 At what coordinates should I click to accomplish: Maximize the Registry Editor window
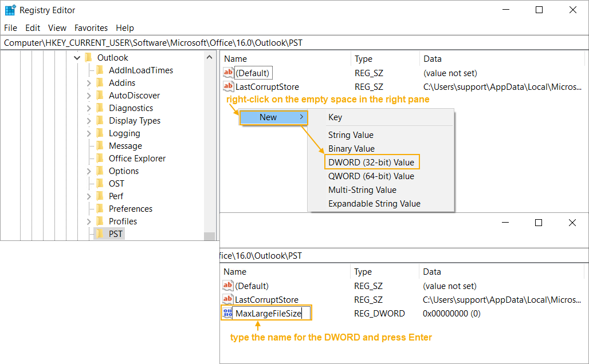[x=539, y=10]
